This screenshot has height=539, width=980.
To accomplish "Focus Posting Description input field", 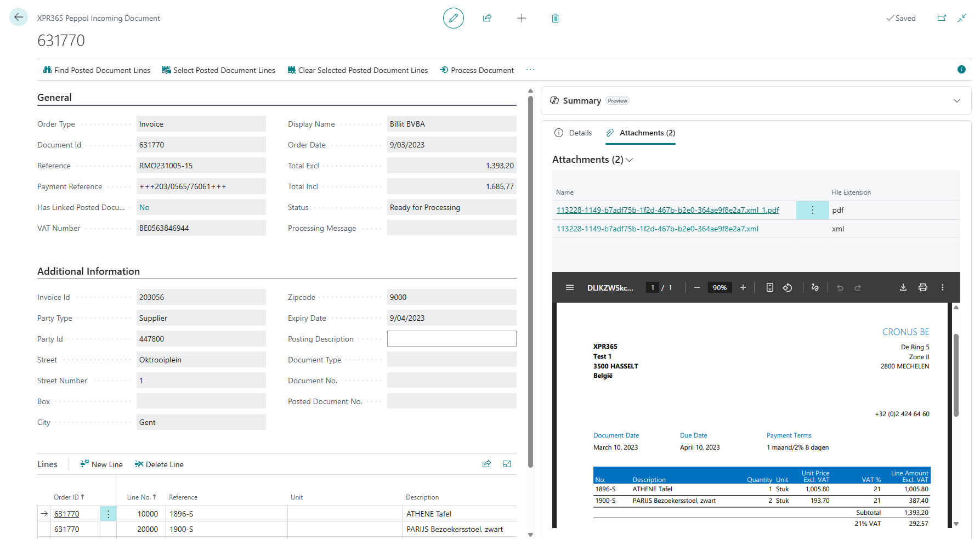I will 452,339.
